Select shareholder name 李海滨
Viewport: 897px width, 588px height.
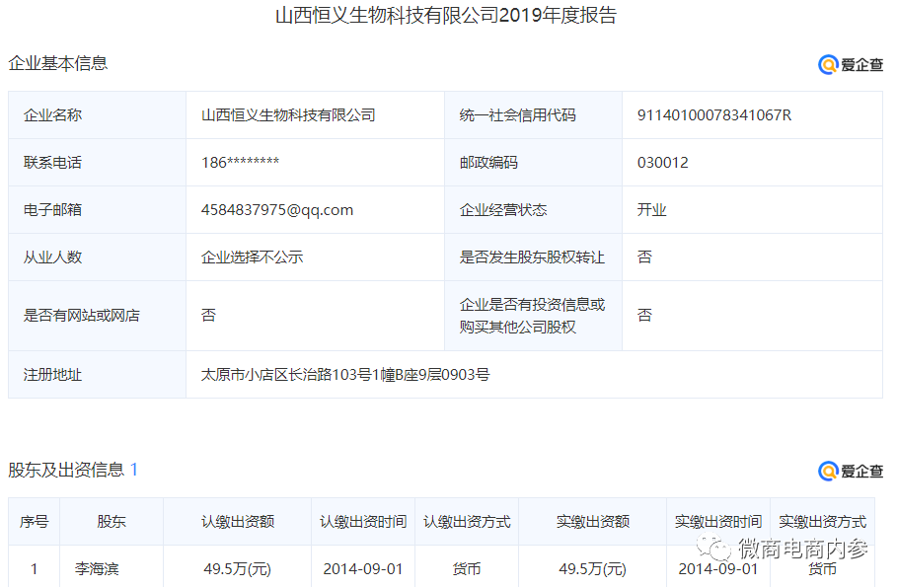click(x=95, y=566)
